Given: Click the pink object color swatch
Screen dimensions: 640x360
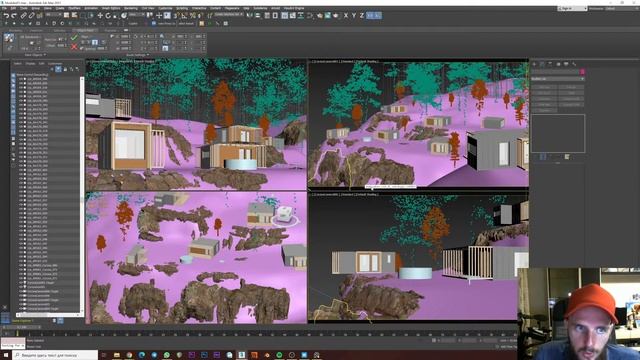Looking at the screenshot, I should (x=582, y=71).
